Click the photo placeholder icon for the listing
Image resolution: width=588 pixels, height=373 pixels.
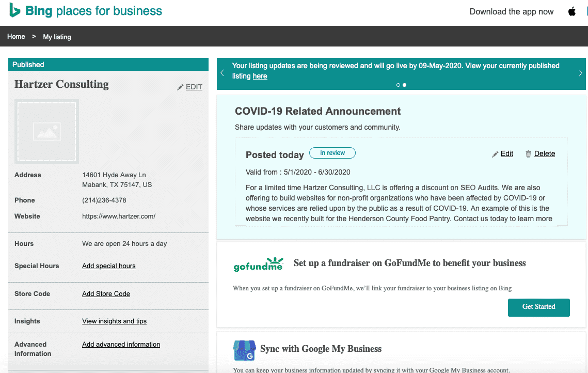click(46, 131)
